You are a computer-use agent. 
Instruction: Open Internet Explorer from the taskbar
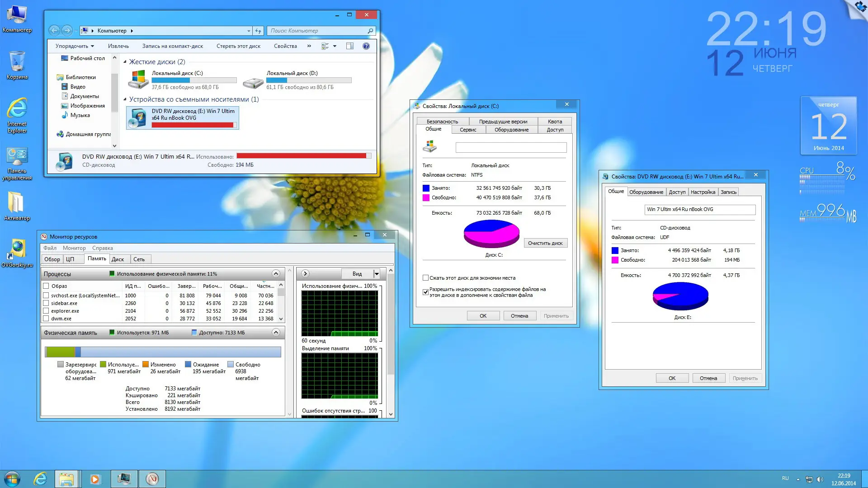pyautogui.click(x=40, y=479)
